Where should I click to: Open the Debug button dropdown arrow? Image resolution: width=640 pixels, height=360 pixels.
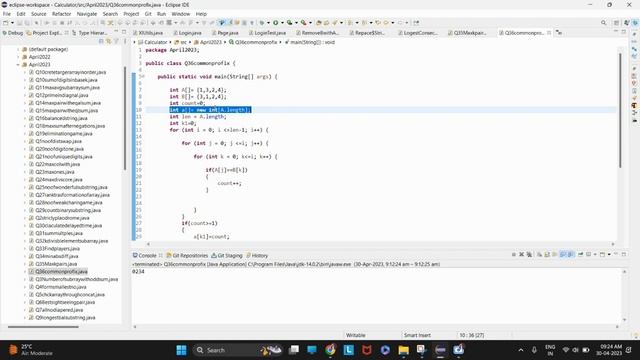coord(269,23)
